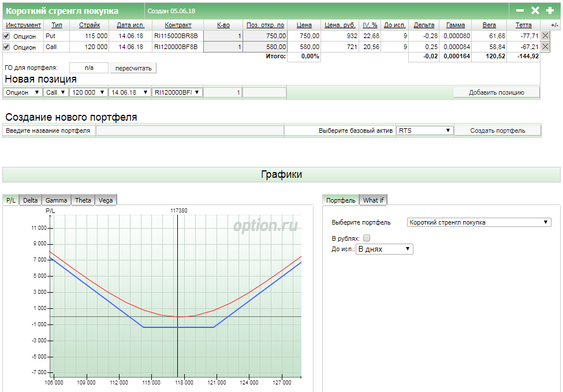Open the strike 120 000 dropdown
This screenshot has width=563, height=392.
(88, 92)
